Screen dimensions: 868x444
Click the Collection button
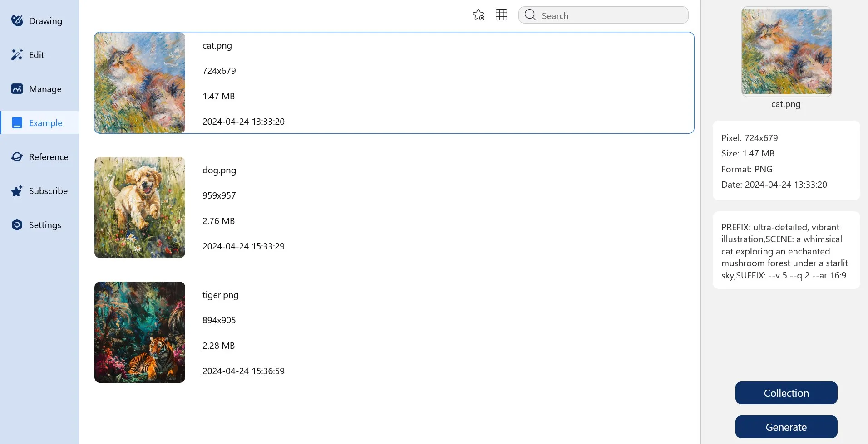point(786,393)
